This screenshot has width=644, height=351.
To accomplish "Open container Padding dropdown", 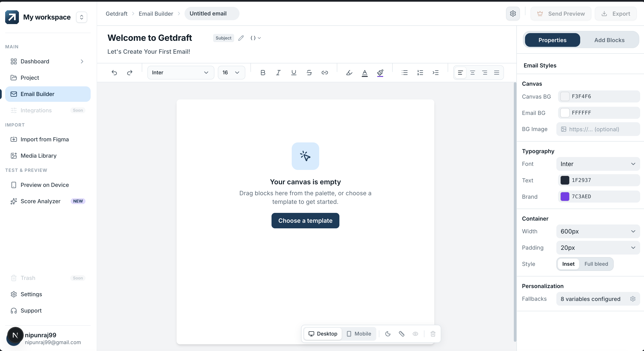I will [598, 248].
